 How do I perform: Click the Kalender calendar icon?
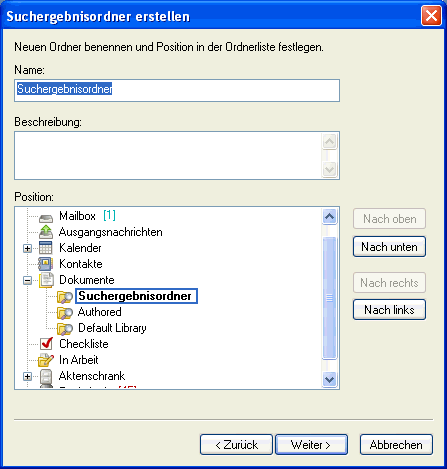pos(46,248)
